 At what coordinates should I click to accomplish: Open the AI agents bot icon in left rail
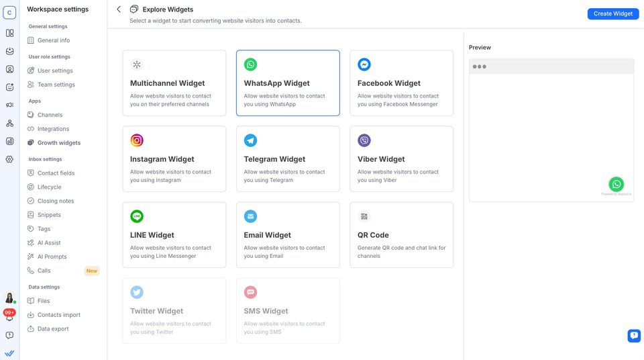pos(9,87)
